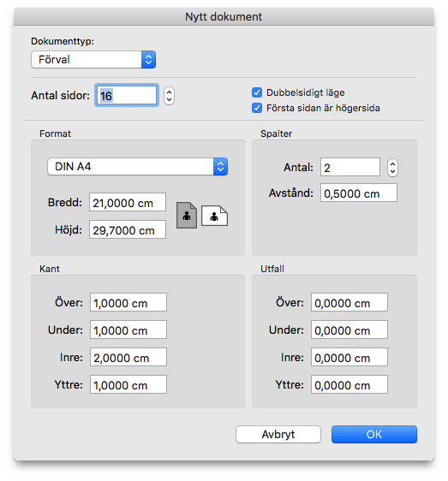Click the Kant Inre margin field
This screenshot has width=448, height=481.
pos(128,357)
